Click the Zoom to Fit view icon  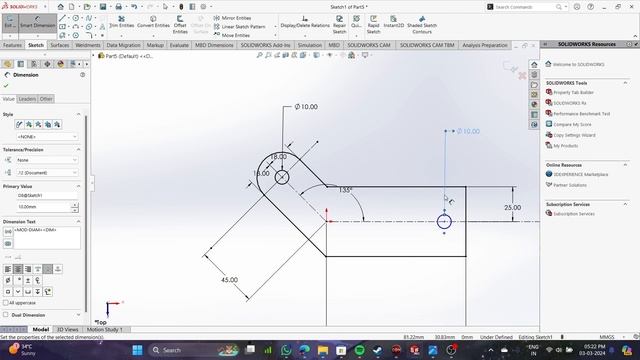click(259, 55)
